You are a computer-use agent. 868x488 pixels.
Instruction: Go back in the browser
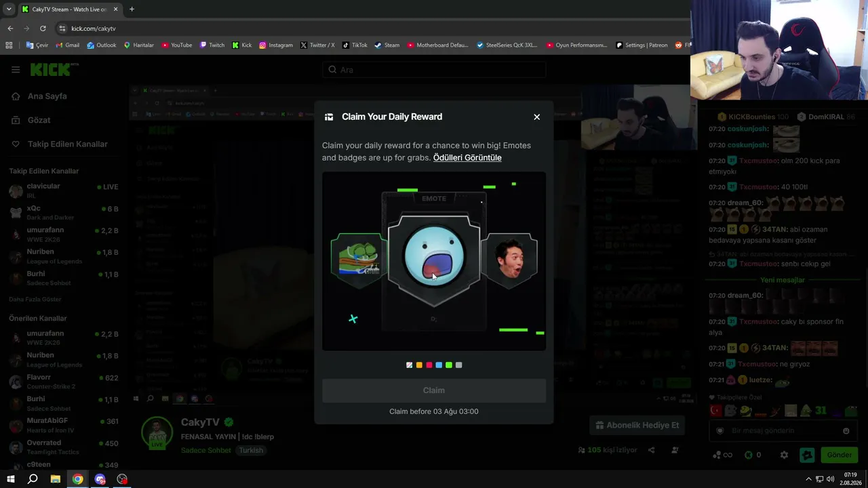tap(10, 28)
